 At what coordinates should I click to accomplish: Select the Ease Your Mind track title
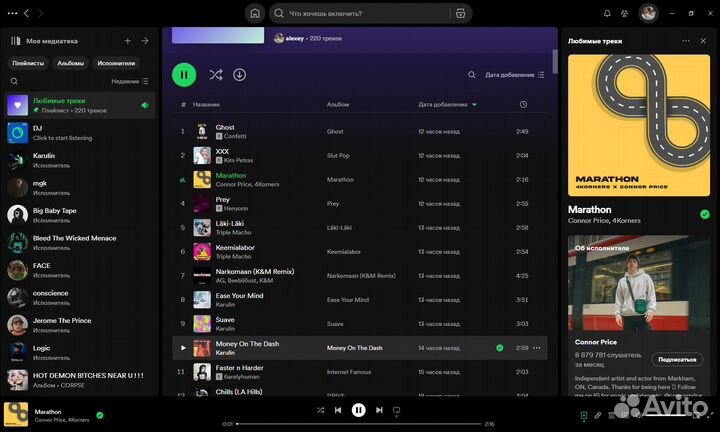click(x=239, y=296)
